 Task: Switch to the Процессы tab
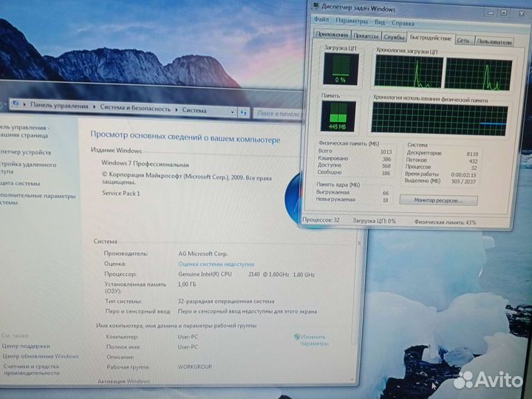[x=366, y=35]
